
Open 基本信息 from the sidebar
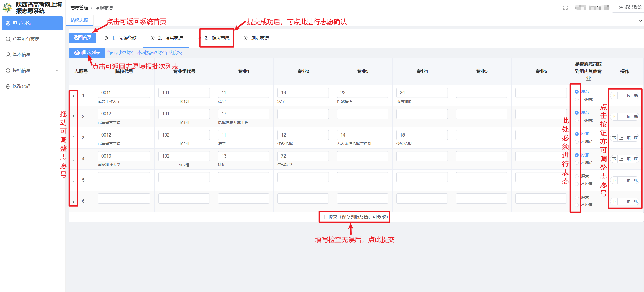22,54
